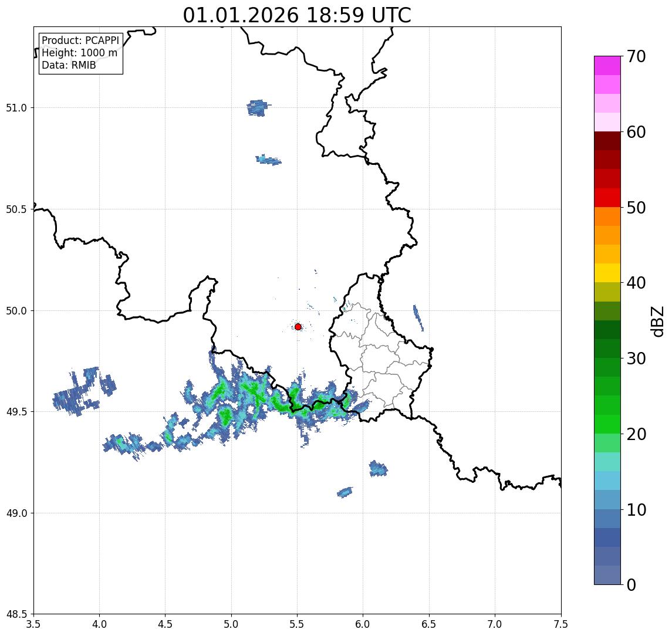Viewport: 672px width, 636px height.
Task: Click the latitude axis label 51.0
Action: pyautogui.click(x=16, y=108)
